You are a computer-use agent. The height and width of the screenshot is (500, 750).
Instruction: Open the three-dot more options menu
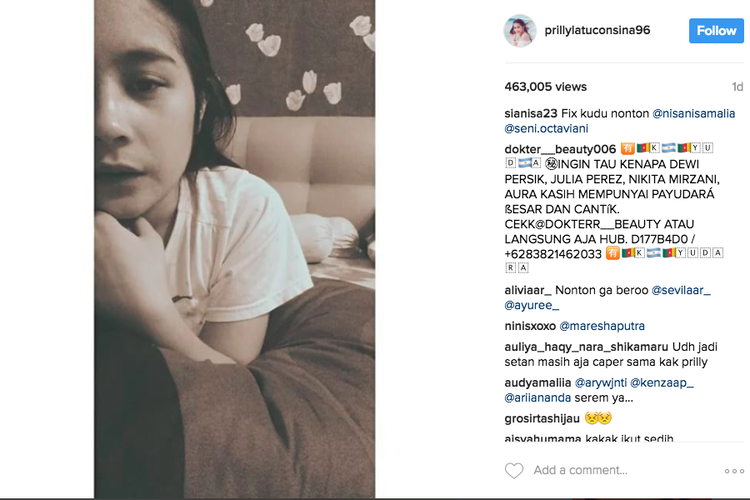[734, 471]
